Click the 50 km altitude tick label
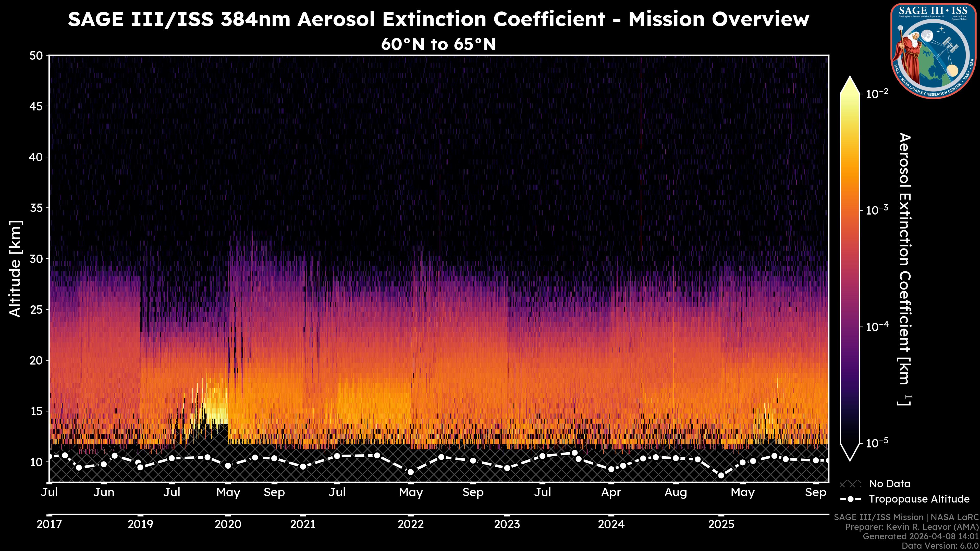Screen dimensions: 980x551 [x=36, y=56]
